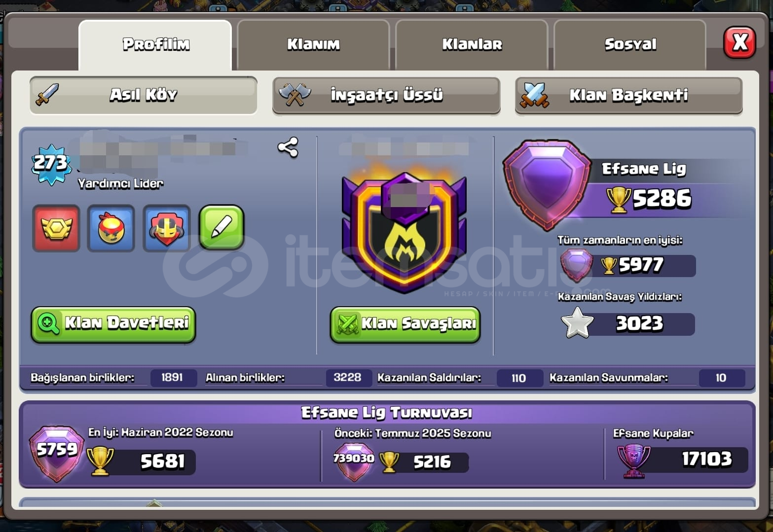
Task: Click the share icon beside player name
Action: tap(288, 147)
